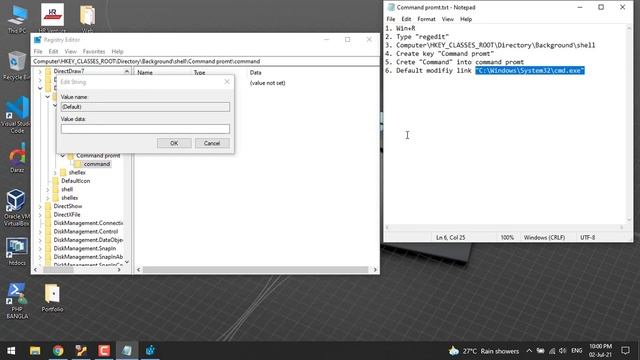Open Registry Editor Edit menu
Screen dimensions: 640x360
53,51
